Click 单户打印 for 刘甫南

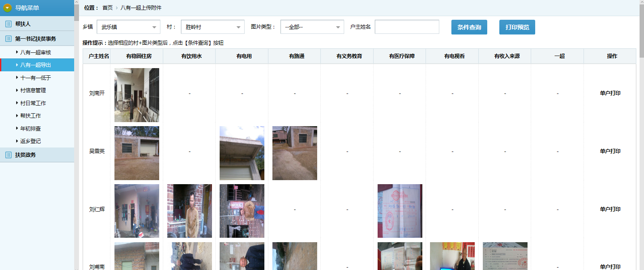tap(610, 266)
